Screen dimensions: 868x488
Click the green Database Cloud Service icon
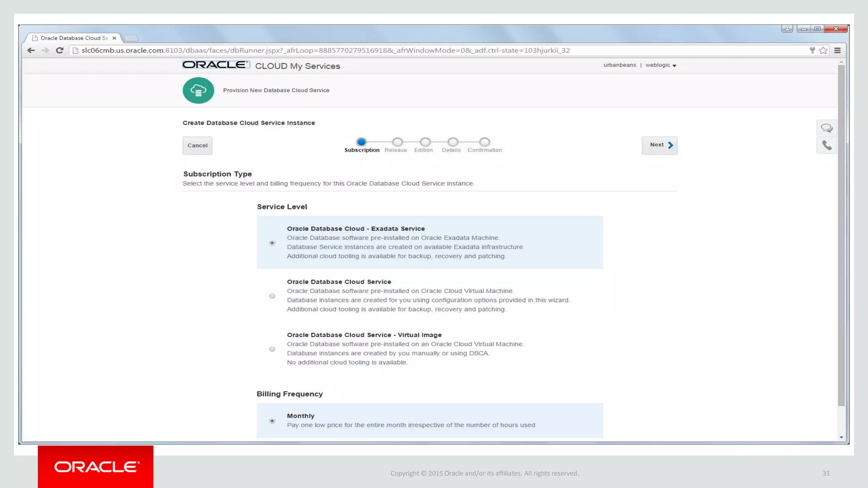tap(198, 90)
